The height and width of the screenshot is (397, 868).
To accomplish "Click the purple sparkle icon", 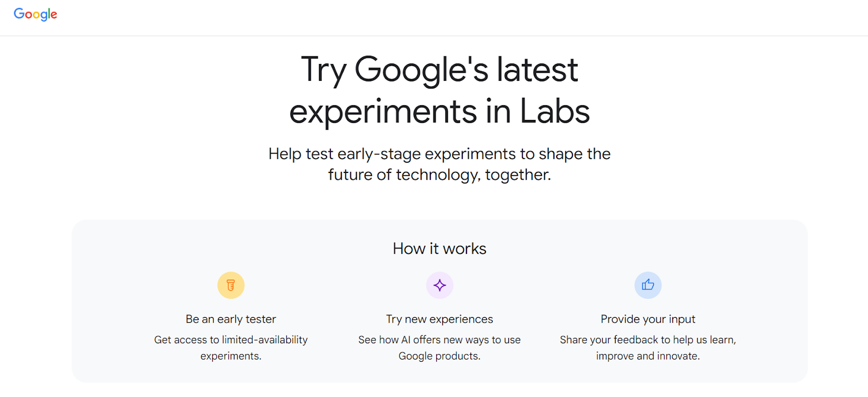I will (x=439, y=285).
